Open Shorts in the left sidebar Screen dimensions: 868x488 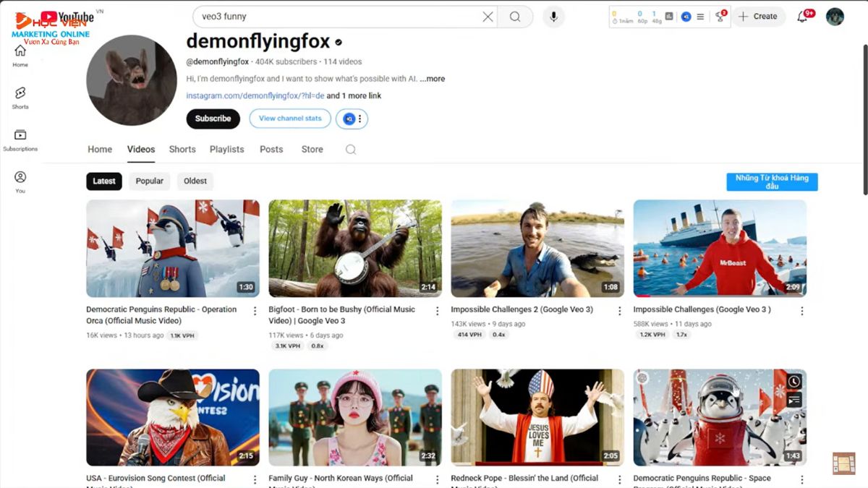20,98
